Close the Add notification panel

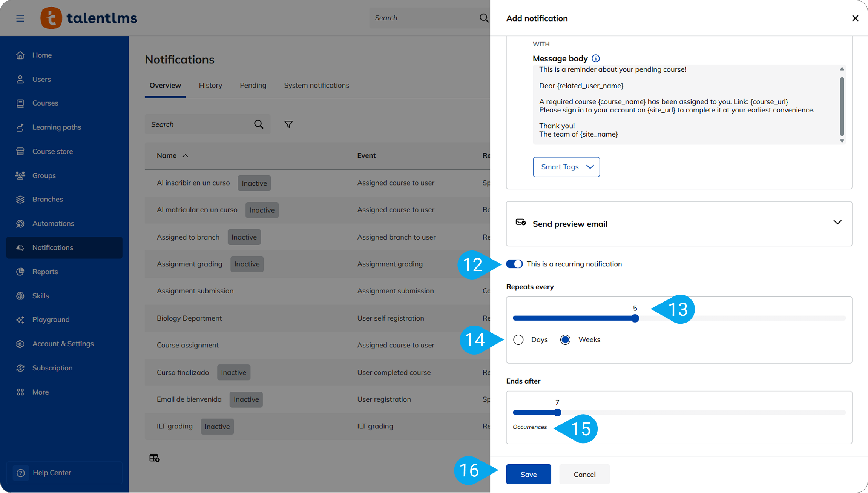point(855,18)
